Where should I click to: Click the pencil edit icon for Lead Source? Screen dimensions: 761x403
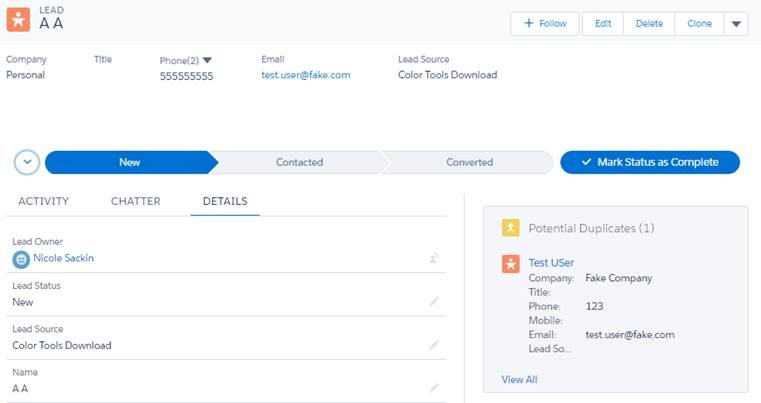click(434, 345)
